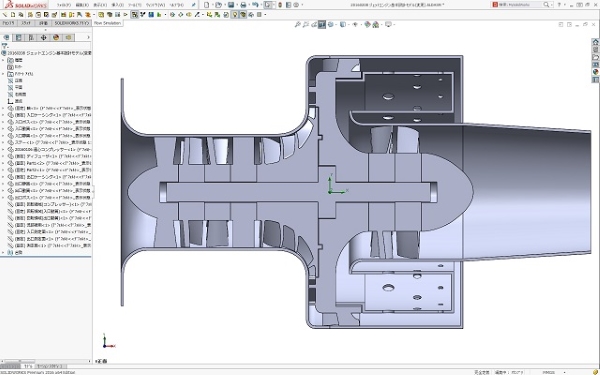Click the Save icon in top toolbar

click(x=231, y=5)
